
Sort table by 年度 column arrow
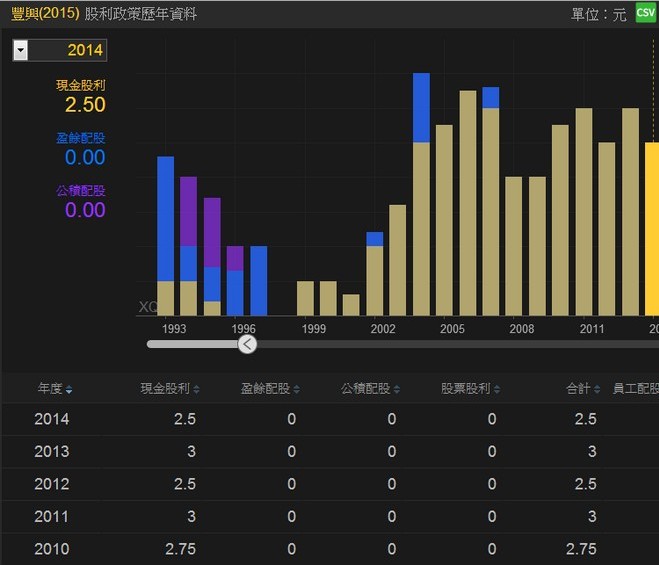(x=69, y=389)
